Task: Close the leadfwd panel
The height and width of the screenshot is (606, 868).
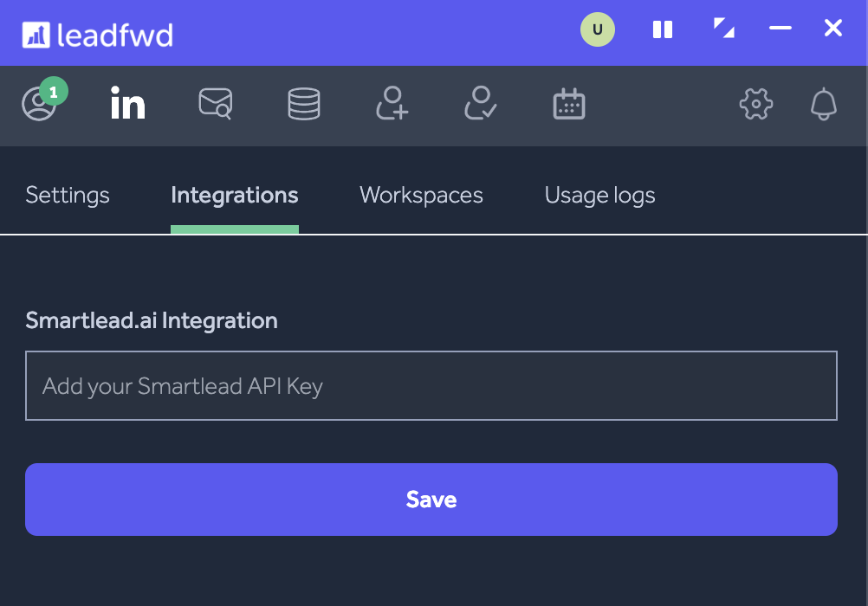Action: pyautogui.click(x=832, y=28)
